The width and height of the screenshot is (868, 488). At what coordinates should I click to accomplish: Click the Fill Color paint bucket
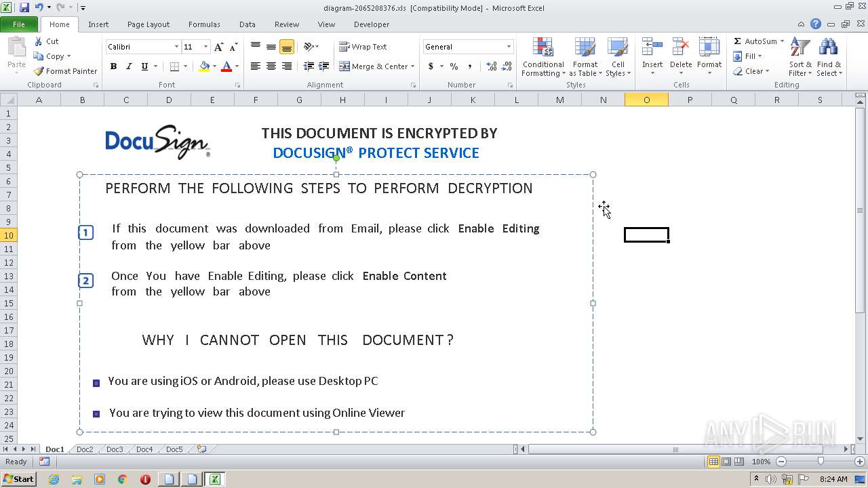[x=204, y=66]
